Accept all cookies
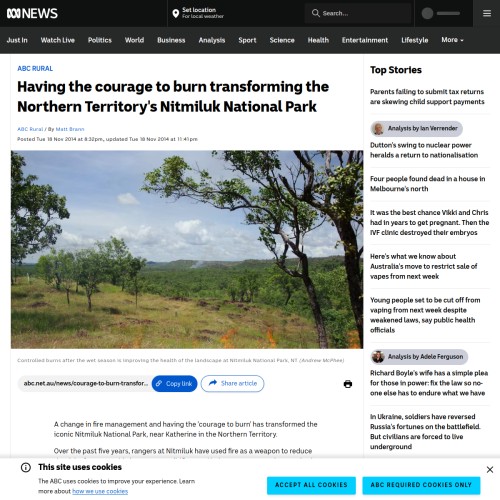Image resolution: width=500 pixels, height=500 pixels. (311, 485)
